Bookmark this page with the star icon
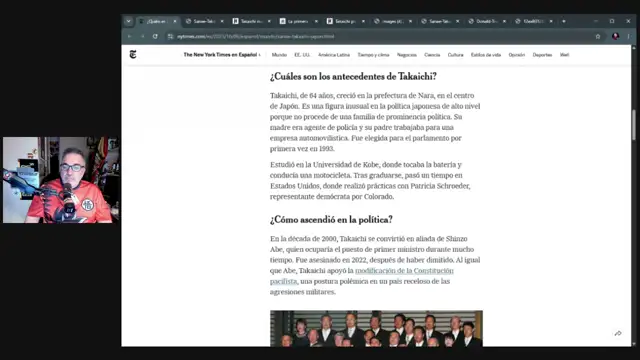The width and height of the screenshot is (640, 360). coord(598,36)
